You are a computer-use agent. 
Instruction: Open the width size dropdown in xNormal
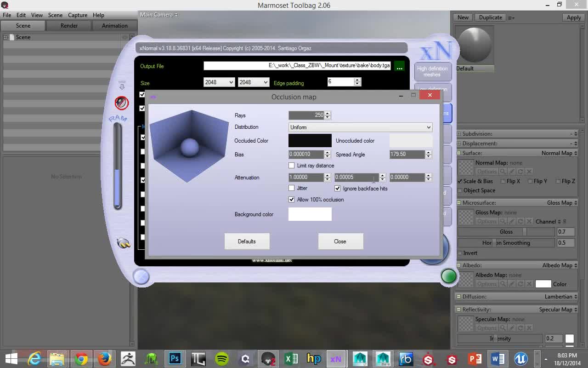(x=219, y=82)
